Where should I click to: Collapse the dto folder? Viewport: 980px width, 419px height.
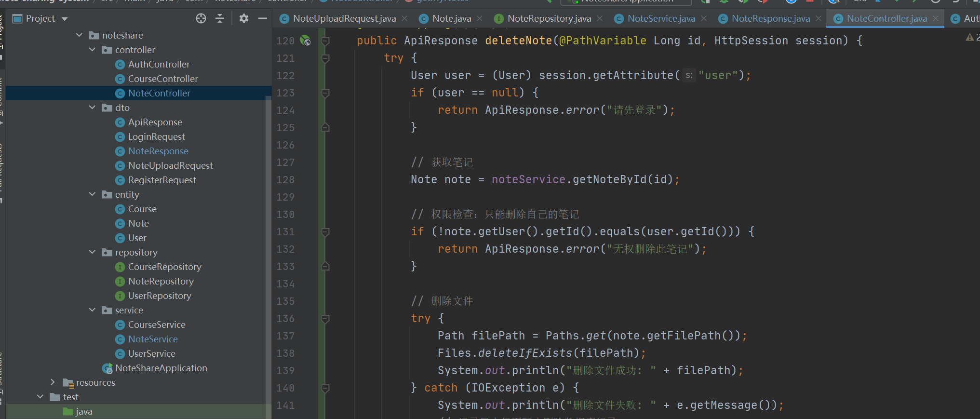point(93,108)
